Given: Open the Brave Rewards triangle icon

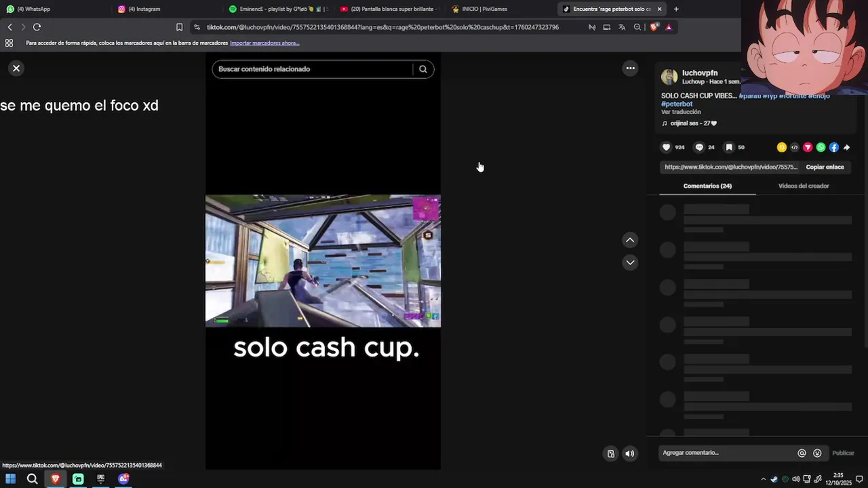Looking at the screenshot, I should tap(669, 27).
